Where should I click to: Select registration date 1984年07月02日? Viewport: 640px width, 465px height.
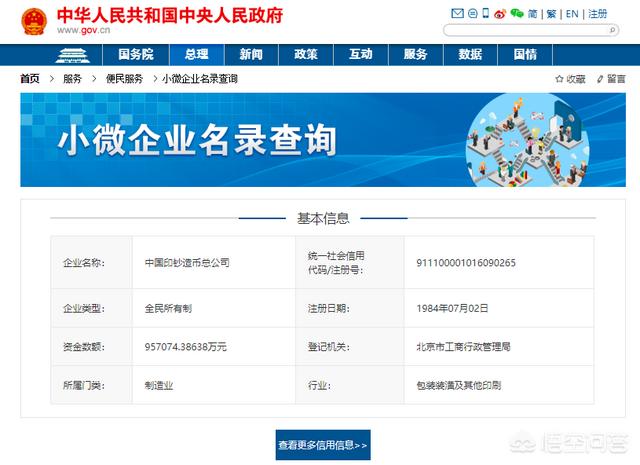coord(452,308)
